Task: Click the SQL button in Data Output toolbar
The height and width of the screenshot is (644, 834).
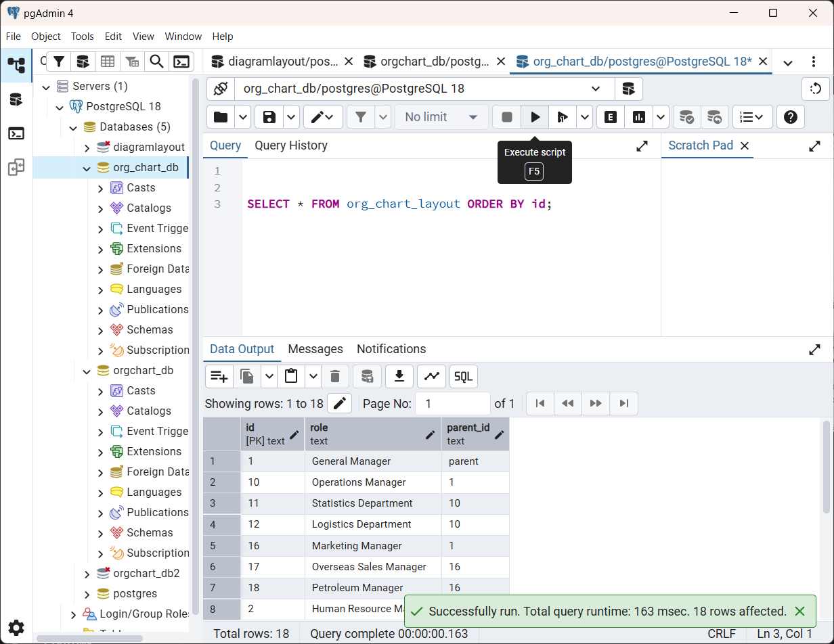Action: pyautogui.click(x=463, y=377)
